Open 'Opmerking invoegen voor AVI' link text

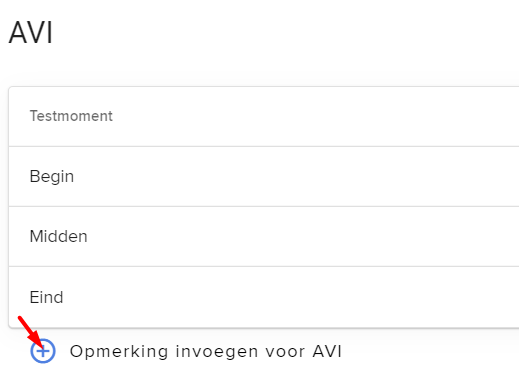pos(206,351)
